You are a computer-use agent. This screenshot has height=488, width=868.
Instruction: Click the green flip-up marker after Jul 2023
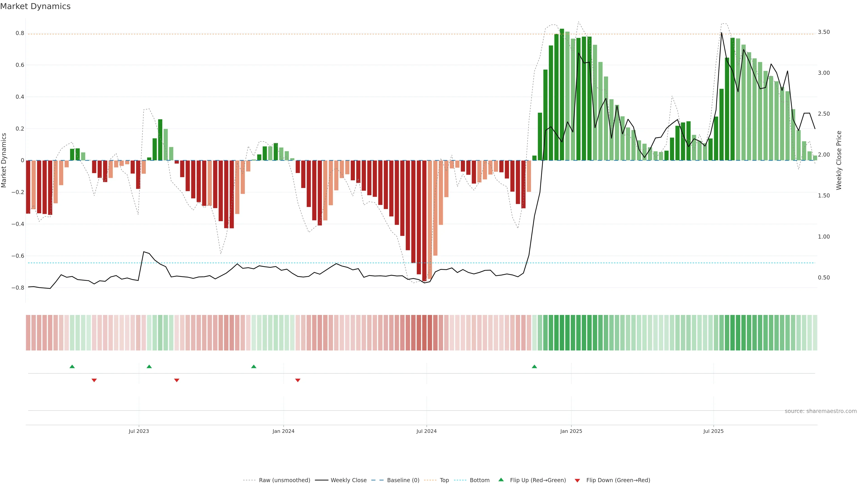tap(149, 366)
